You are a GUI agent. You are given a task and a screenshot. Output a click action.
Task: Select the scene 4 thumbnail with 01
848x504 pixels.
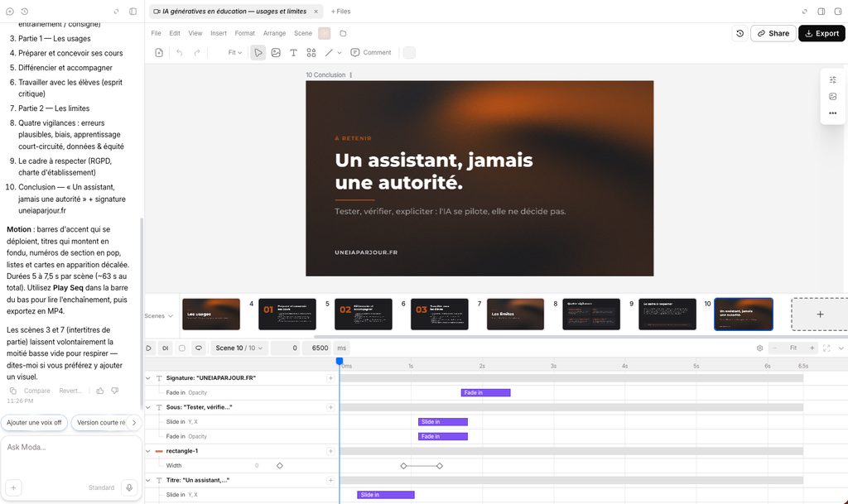(x=287, y=314)
